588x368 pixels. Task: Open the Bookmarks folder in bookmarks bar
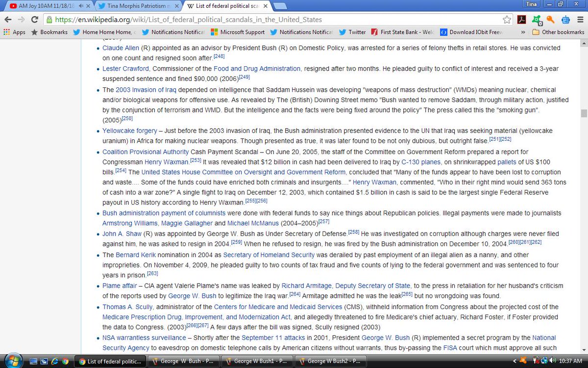click(x=49, y=32)
